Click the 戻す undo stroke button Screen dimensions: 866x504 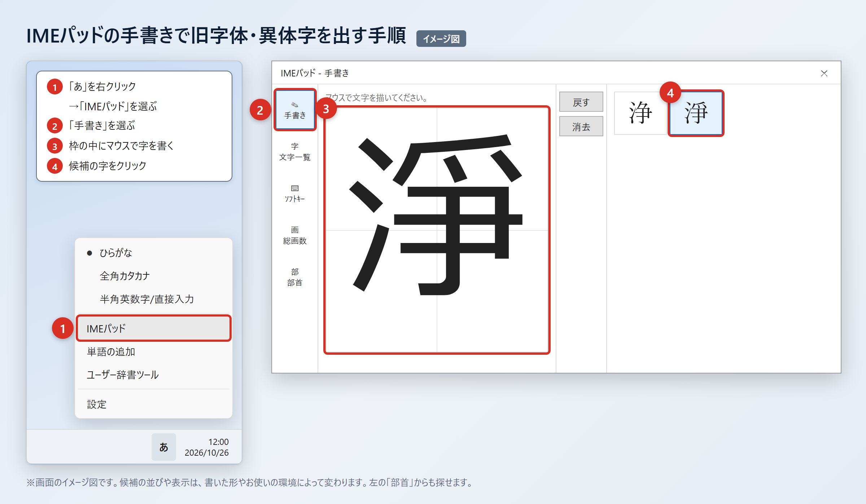(x=581, y=102)
